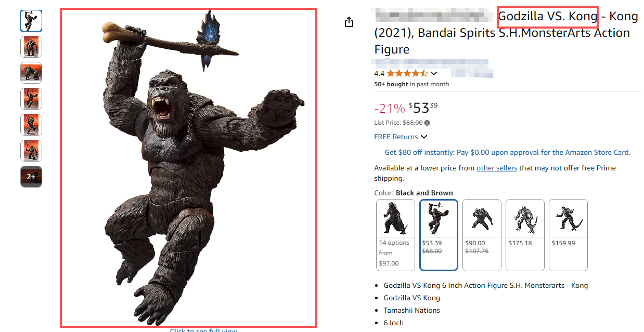This screenshot has height=332, width=644.
Task: Click the share icon above the product image
Action: (349, 22)
